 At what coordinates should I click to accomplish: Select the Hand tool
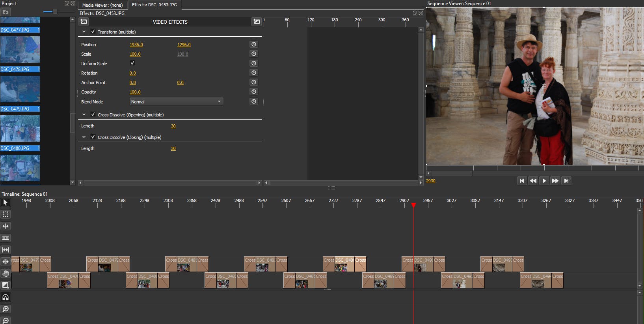pos(6,273)
